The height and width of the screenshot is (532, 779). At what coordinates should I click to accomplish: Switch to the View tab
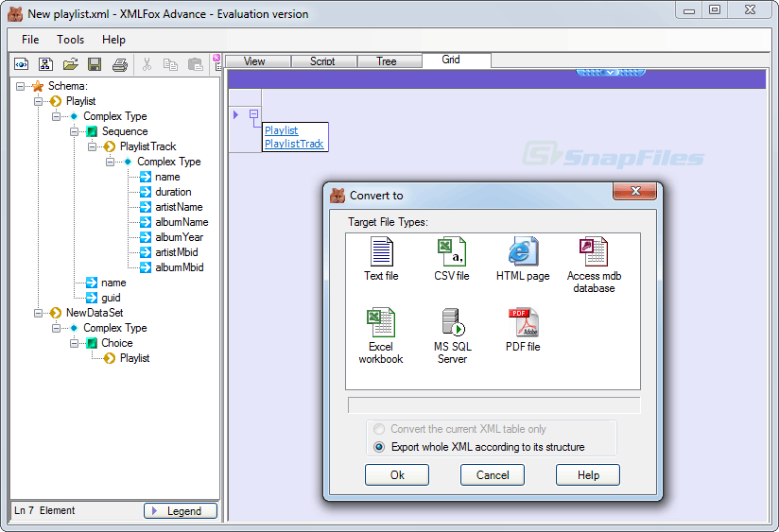click(x=258, y=61)
